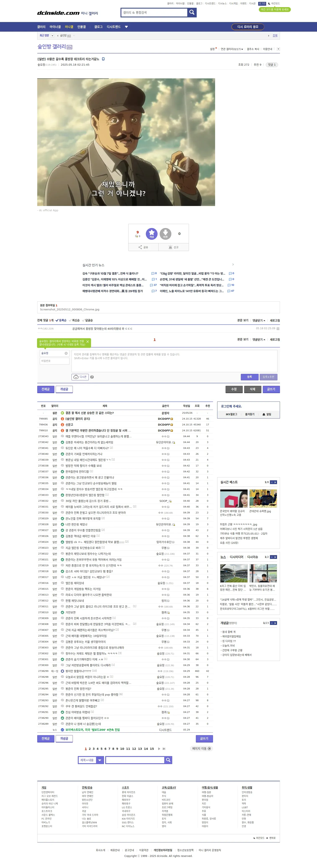Sort comments by 등록순
Viewport: 317px width, 868px height.
(61, 320)
